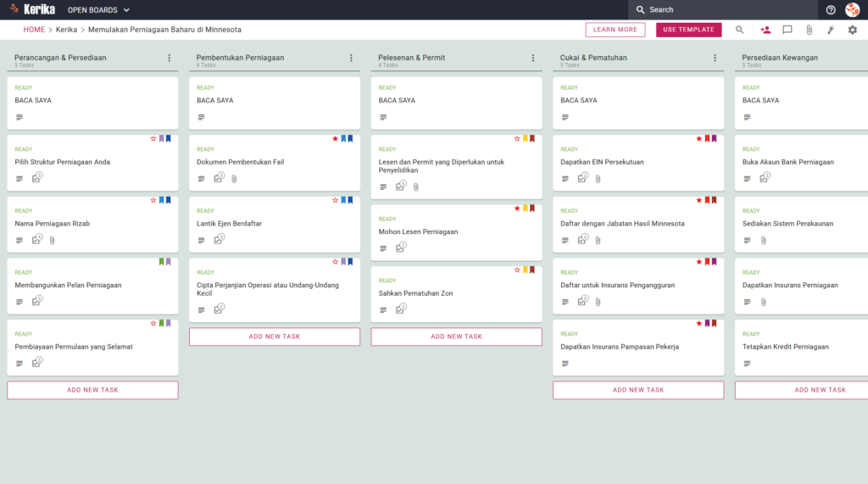Add new task in Pembentukan Perniagaan

coord(275,337)
